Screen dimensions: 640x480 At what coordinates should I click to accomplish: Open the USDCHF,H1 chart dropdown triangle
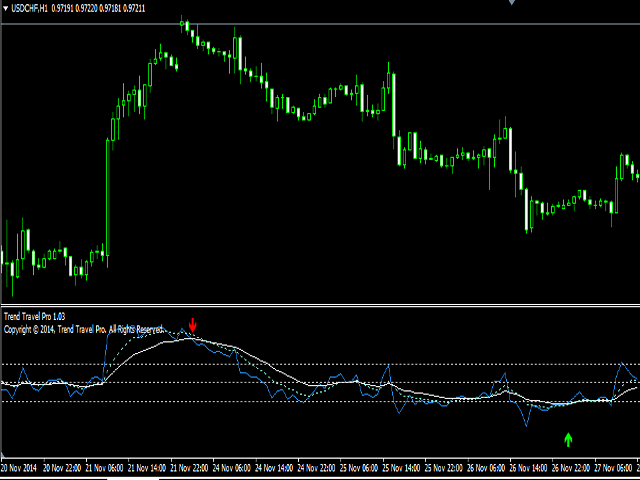pyautogui.click(x=6, y=8)
